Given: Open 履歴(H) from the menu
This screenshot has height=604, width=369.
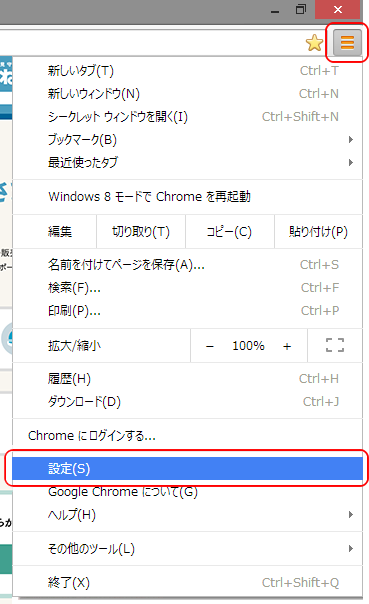Looking at the screenshot, I should [188, 379].
